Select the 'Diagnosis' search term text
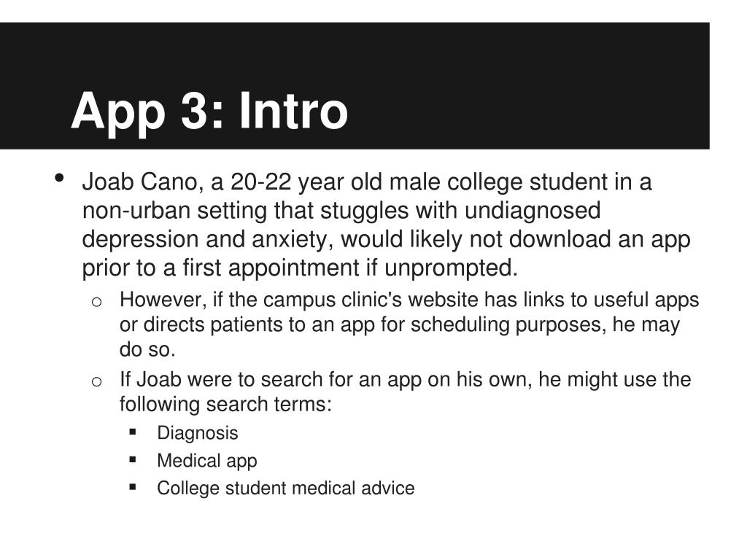 point(197,433)
